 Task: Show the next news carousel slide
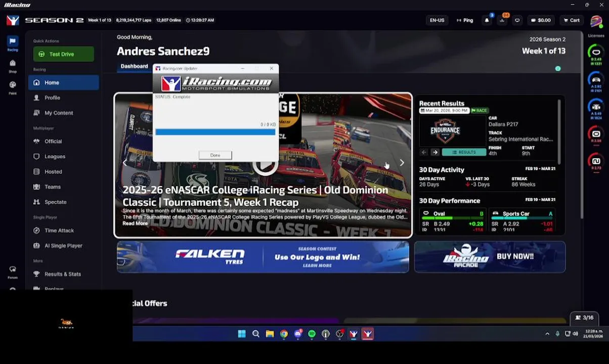click(402, 163)
